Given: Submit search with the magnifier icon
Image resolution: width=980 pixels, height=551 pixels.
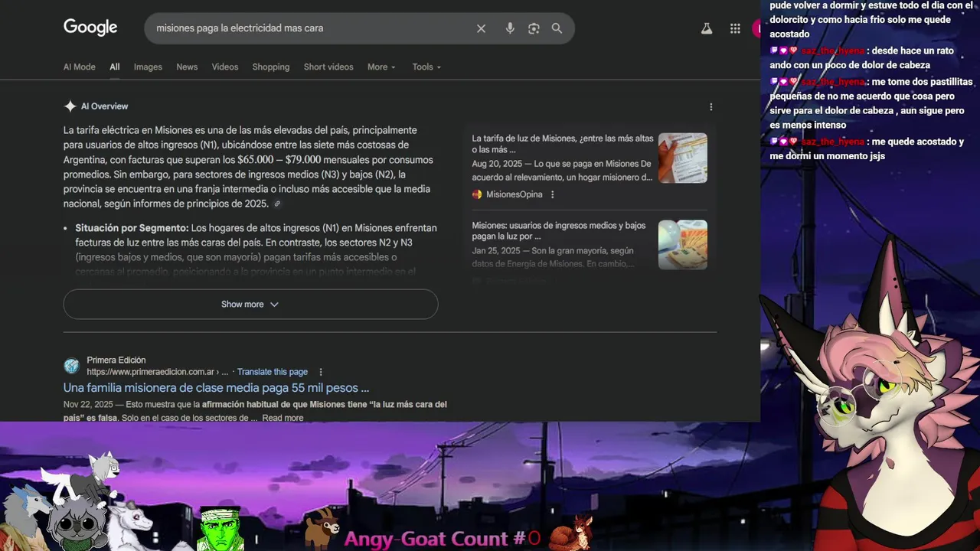Looking at the screenshot, I should click(x=557, y=28).
